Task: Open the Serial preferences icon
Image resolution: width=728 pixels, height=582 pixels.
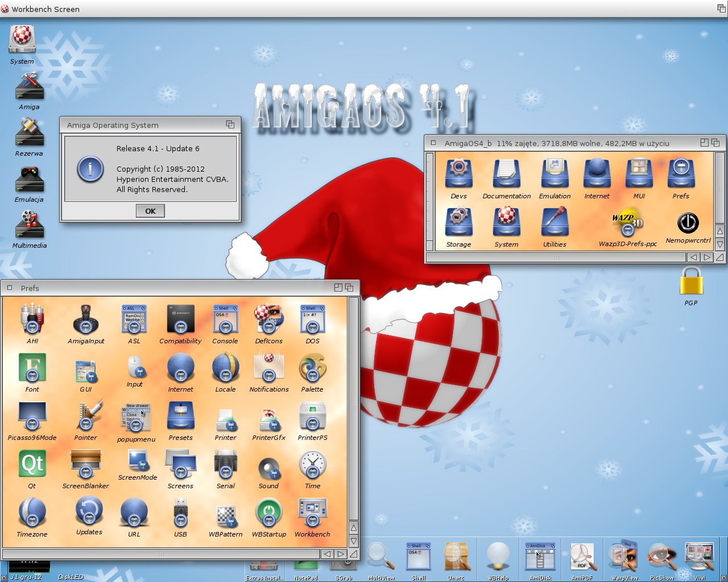Action: pyautogui.click(x=225, y=464)
